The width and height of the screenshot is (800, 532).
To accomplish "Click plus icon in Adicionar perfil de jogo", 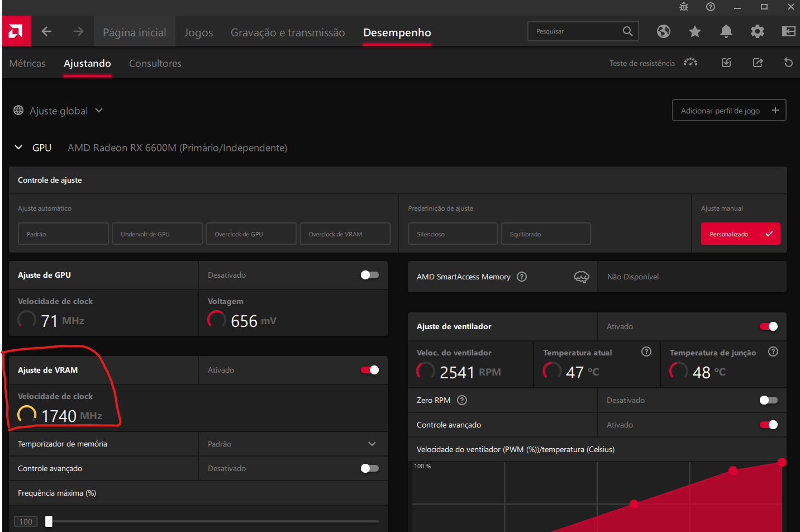I will pyautogui.click(x=775, y=110).
